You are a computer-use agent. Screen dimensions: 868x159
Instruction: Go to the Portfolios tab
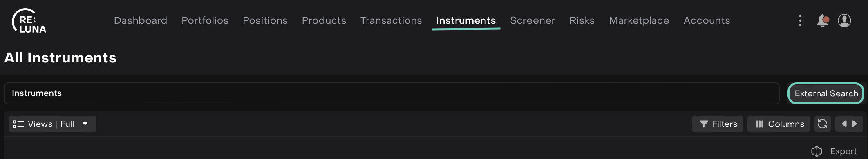pos(205,20)
